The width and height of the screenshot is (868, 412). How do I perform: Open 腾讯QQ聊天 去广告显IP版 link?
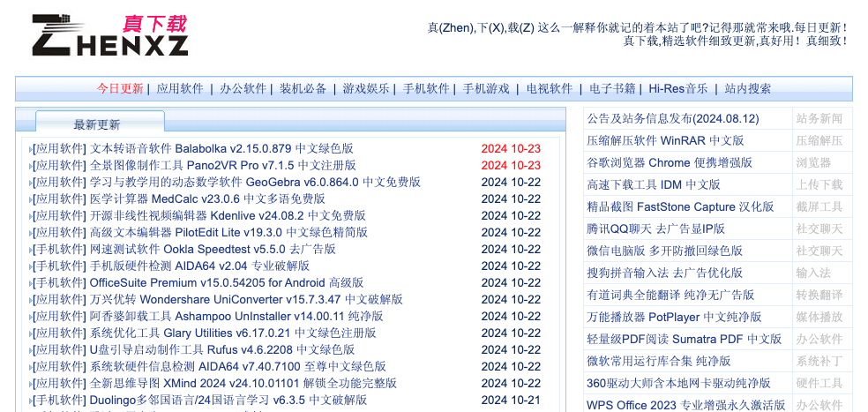click(656, 228)
